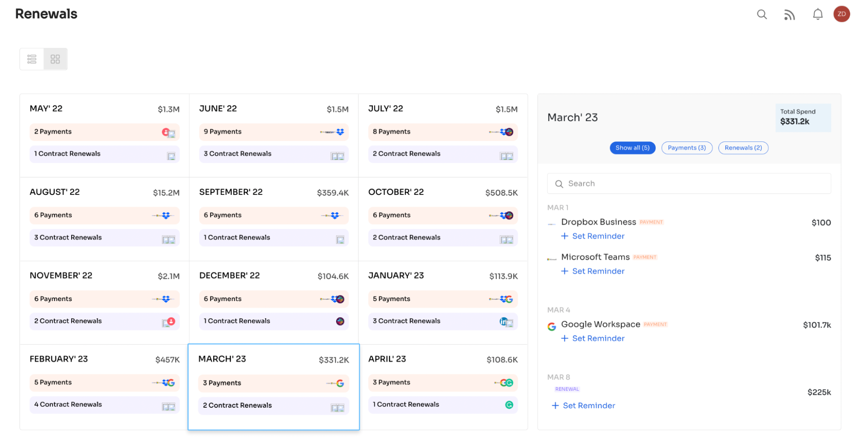
Task: Click the Dropbox icon in June payments
Action: (340, 132)
